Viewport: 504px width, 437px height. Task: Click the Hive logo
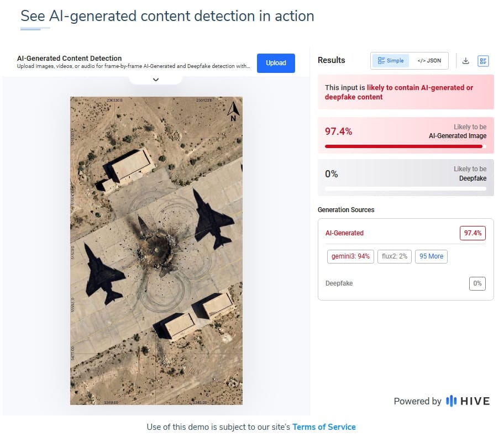[x=468, y=401]
